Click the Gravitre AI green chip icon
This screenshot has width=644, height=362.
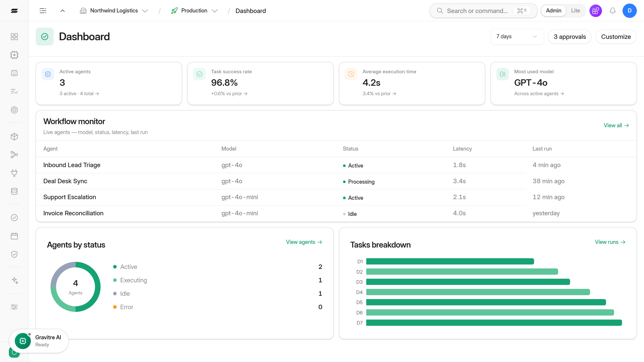click(23, 341)
